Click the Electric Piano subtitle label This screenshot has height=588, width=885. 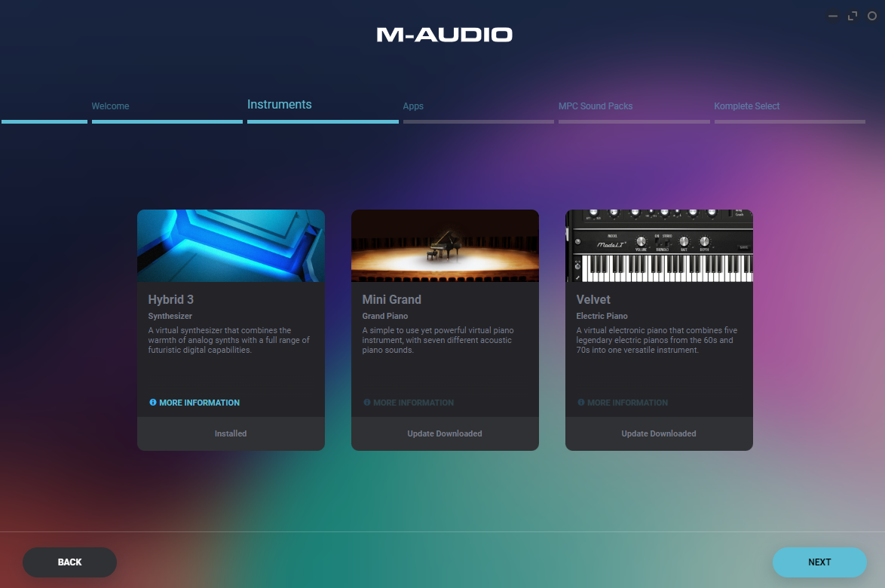click(x=602, y=316)
